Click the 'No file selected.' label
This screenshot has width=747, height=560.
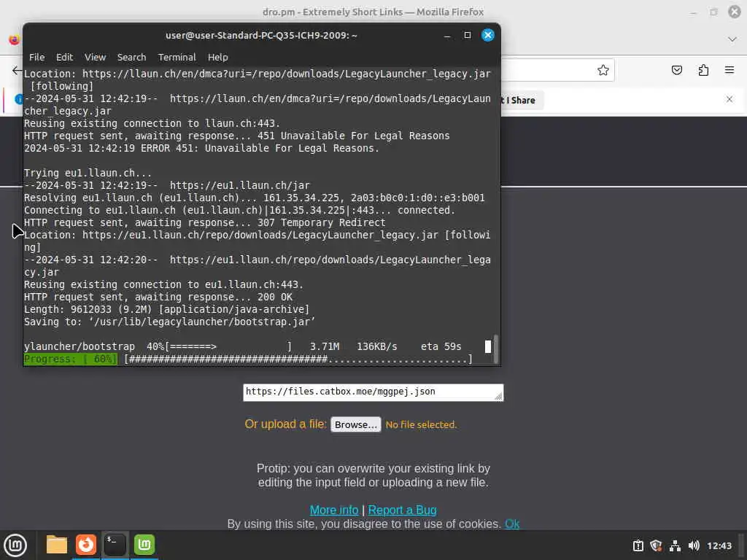pos(421,424)
